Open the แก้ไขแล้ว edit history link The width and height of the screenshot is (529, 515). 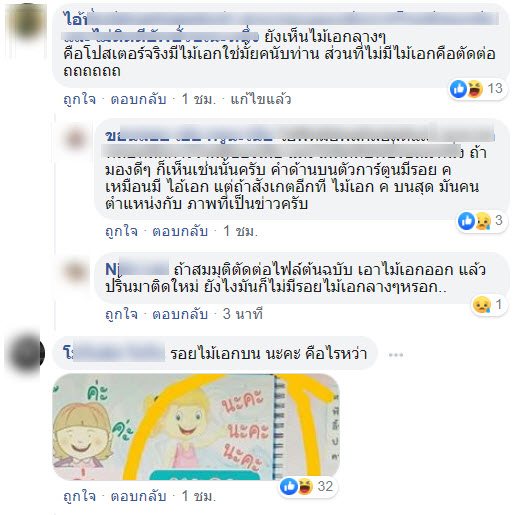260,99
